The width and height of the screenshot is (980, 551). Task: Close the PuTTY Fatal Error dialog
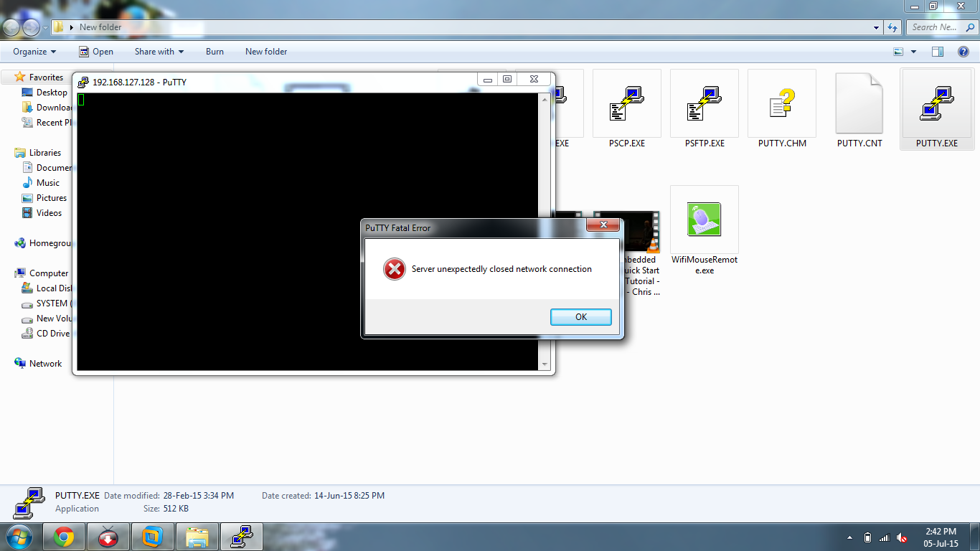pos(603,225)
